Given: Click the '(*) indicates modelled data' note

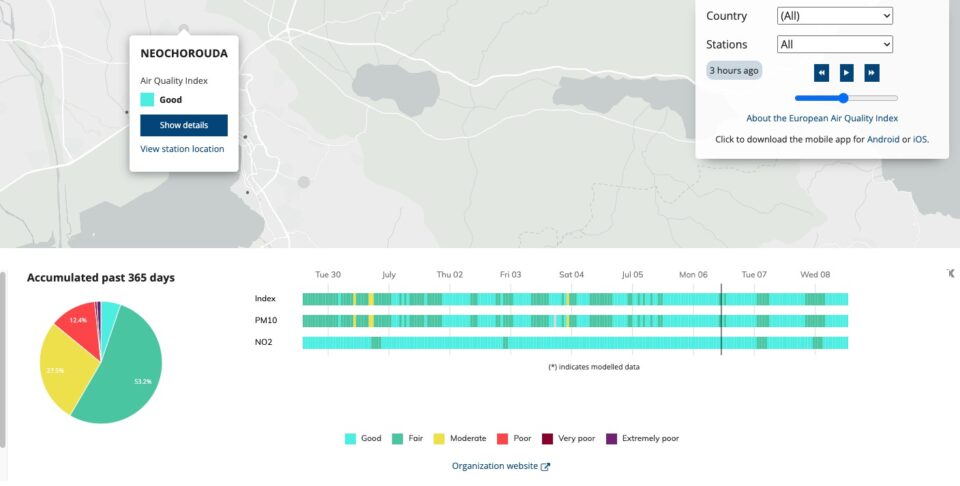Looking at the screenshot, I should [x=594, y=367].
